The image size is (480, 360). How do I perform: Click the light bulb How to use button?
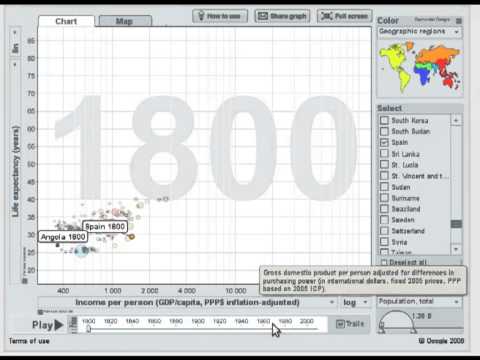pos(220,16)
